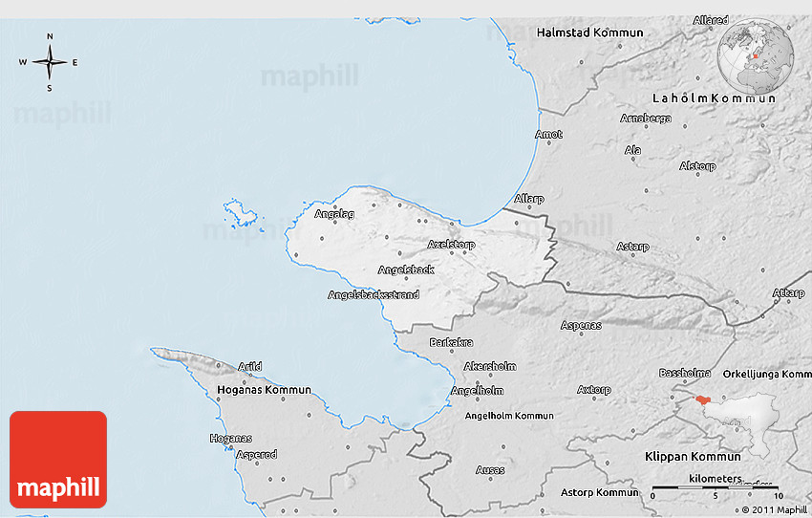Click the Angelsbacksstrand place label
The image size is (812, 518).
tap(374, 295)
